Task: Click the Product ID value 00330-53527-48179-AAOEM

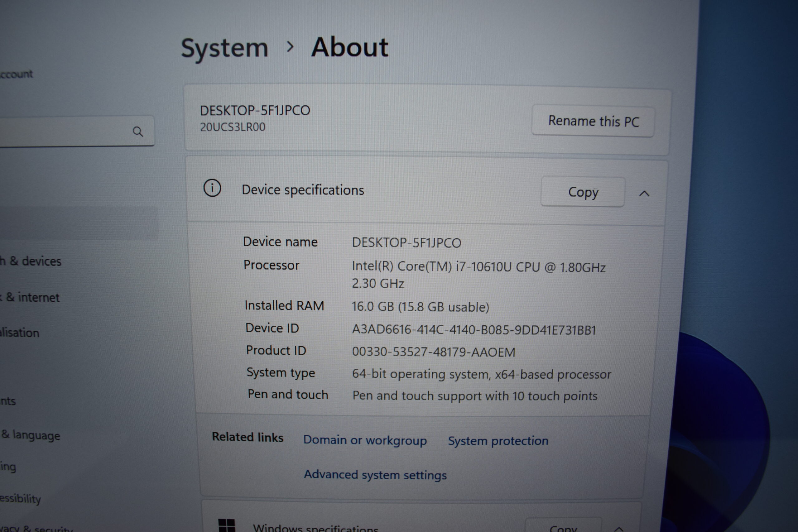Action: click(434, 352)
